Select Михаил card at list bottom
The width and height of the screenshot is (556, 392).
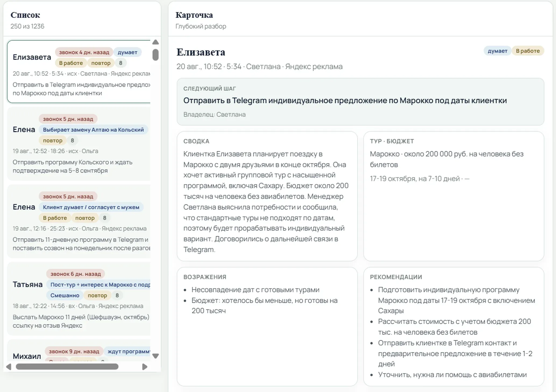pyautogui.click(x=79, y=350)
